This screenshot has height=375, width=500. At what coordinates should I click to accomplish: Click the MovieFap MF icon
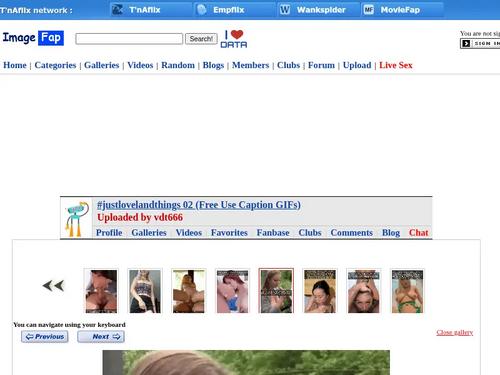(368, 10)
